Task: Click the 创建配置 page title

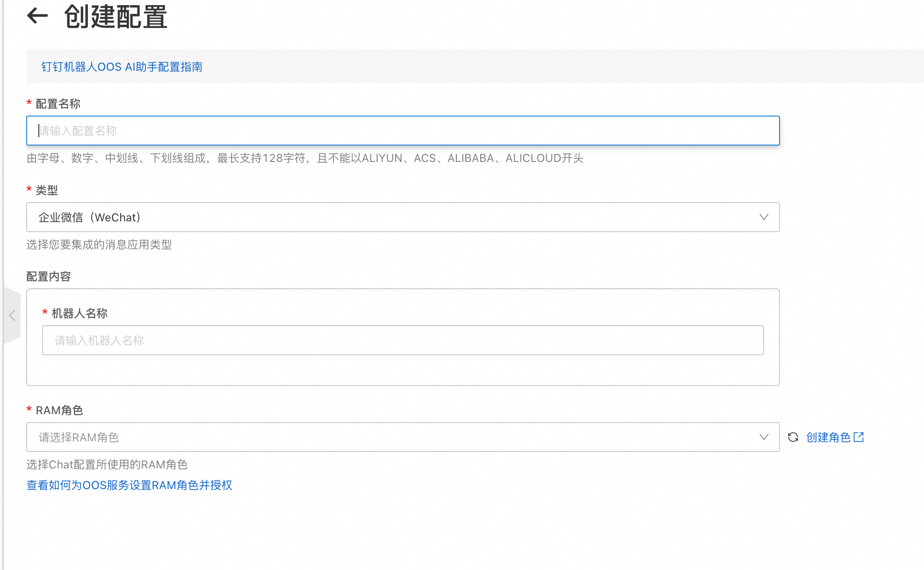Action: pyautogui.click(x=115, y=16)
